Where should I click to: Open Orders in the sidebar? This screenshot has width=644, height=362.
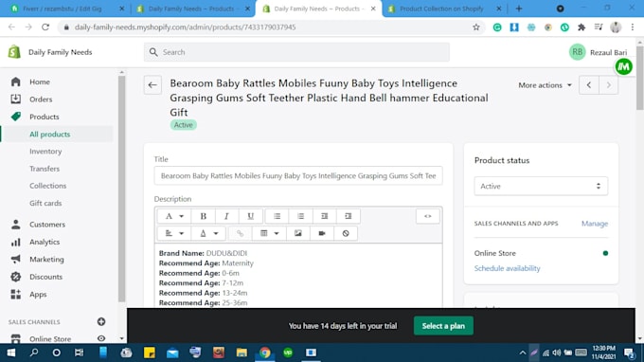click(41, 99)
